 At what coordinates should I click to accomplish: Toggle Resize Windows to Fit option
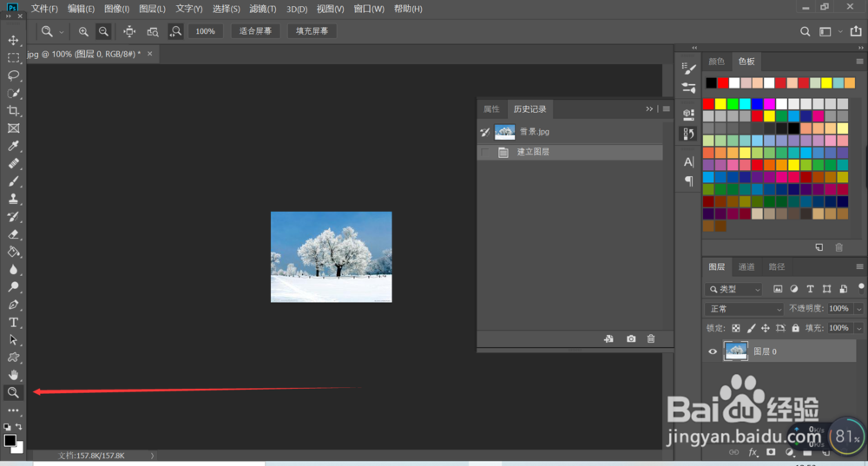[x=129, y=31]
